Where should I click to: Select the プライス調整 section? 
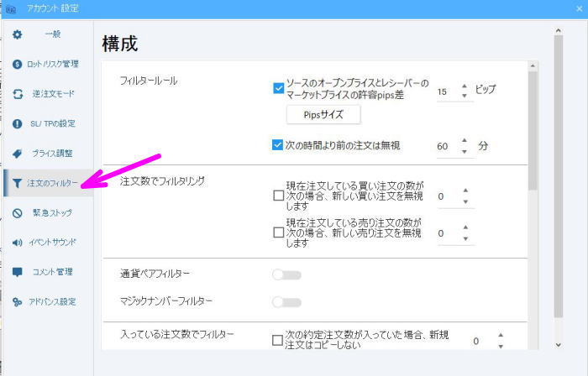pyautogui.click(x=49, y=154)
